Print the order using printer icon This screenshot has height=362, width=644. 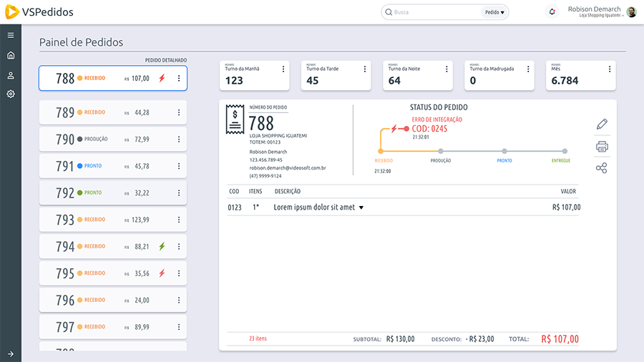pos(602,147)
